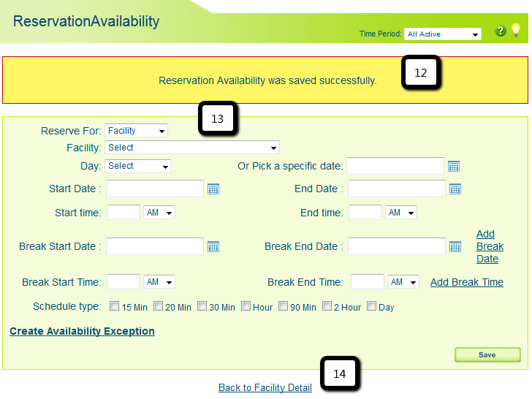Open the End Date calendar icon

tap(455, 189)
